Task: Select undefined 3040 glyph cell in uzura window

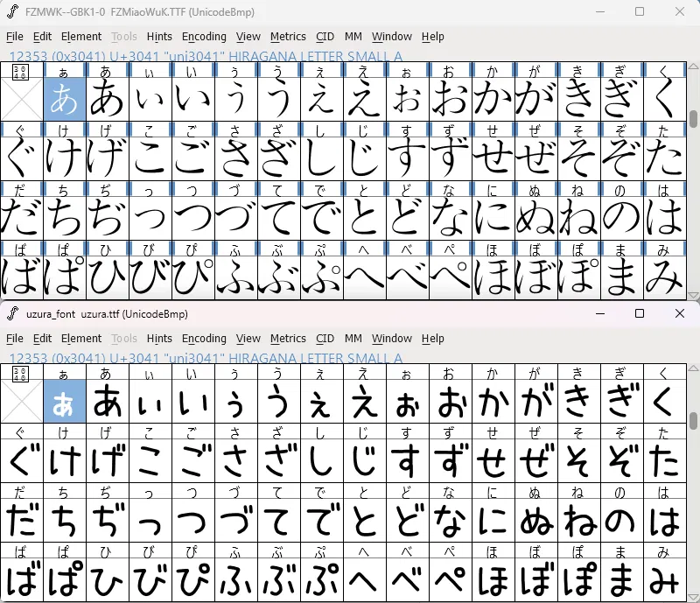Action: [x=21, y=401]
